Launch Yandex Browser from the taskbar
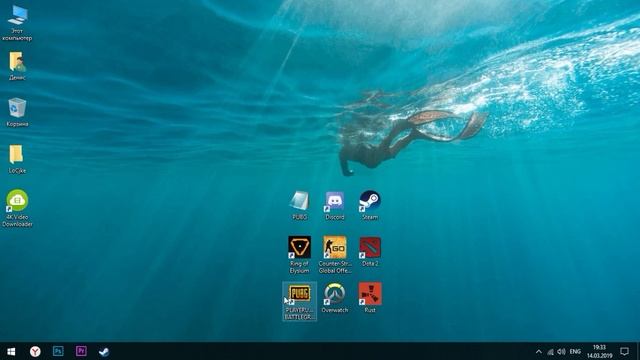Screen dimensions: 640x360 [x=35, y=351]
